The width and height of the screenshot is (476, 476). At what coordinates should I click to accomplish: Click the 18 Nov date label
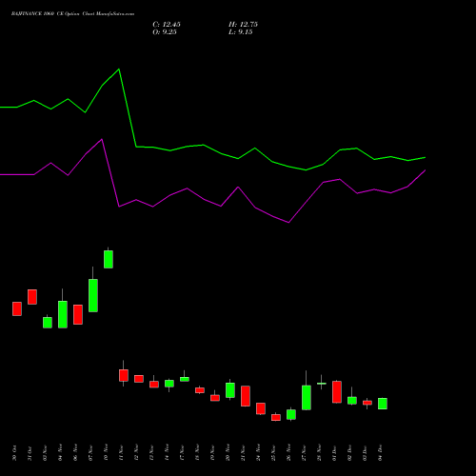click(197, 453)
